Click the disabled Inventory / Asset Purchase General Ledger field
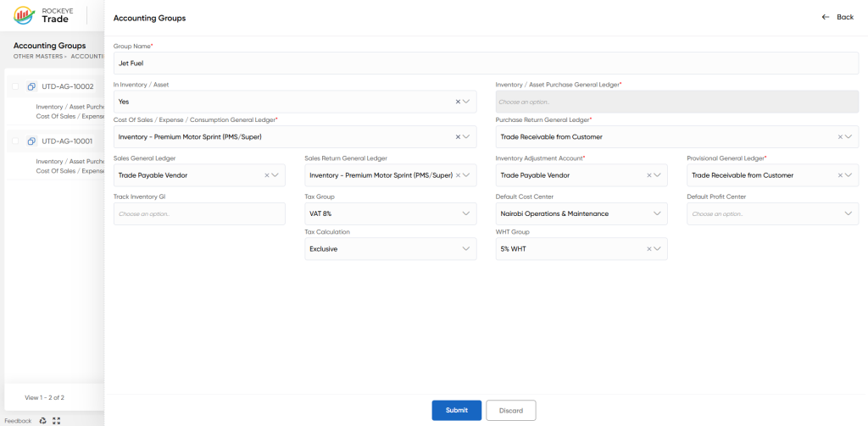This screenshot has width=868, height=426. (677, 102)
